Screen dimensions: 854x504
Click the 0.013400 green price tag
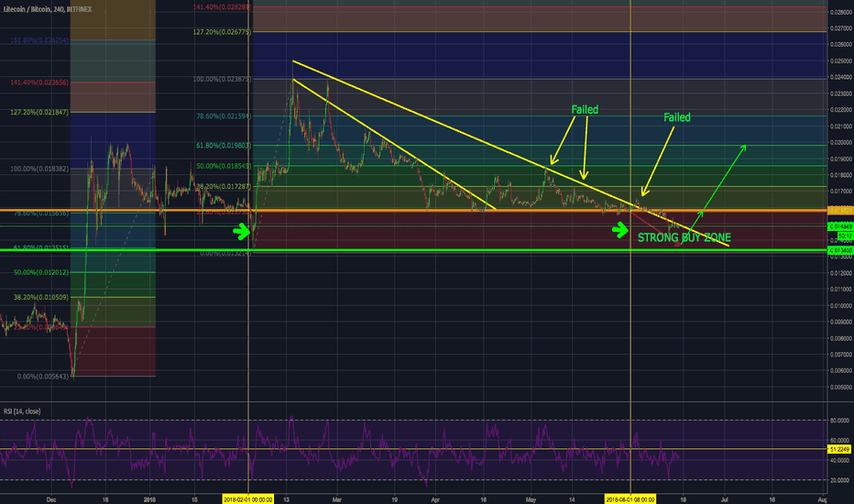pyautogui.click(x=840, y=250)
